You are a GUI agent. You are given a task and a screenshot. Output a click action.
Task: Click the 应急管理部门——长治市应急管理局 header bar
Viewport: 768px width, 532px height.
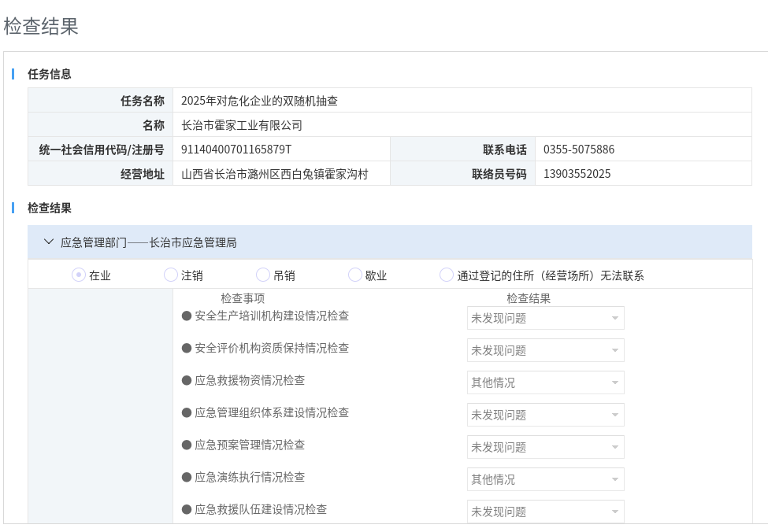point(390,242)
